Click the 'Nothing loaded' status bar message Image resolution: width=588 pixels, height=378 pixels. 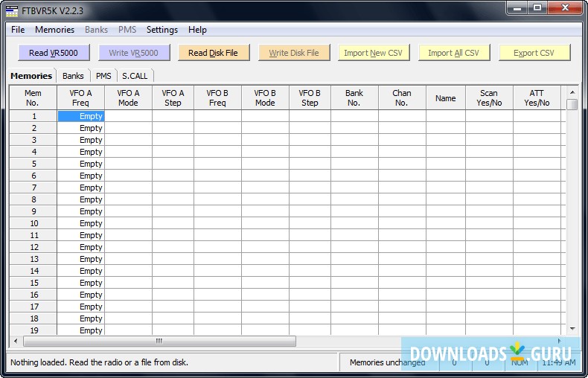tap(100, 362)
